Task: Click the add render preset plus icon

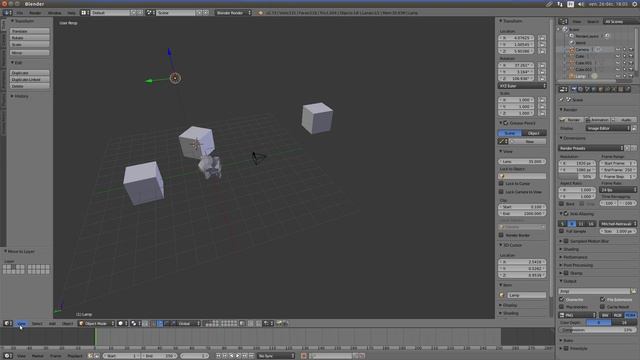Action: click(628, 148)
